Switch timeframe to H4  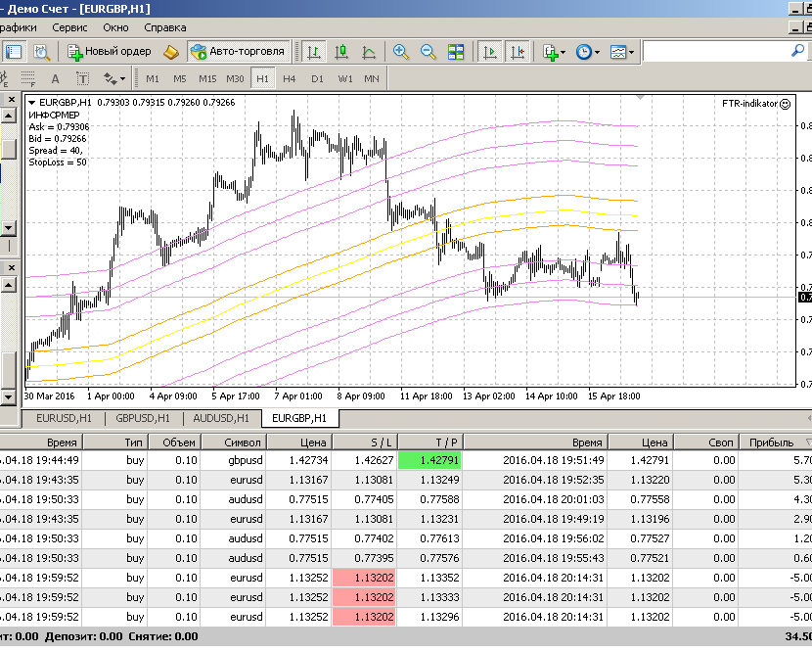pos(289,78)
